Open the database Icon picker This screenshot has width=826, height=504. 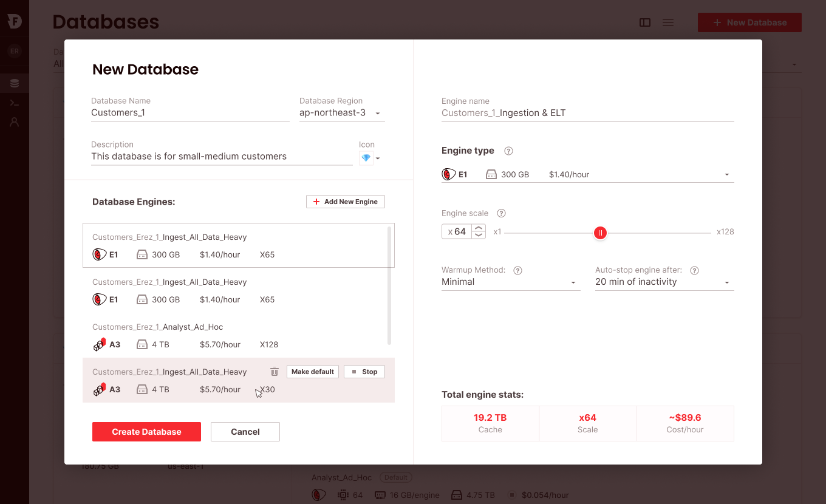click(370, 157)
